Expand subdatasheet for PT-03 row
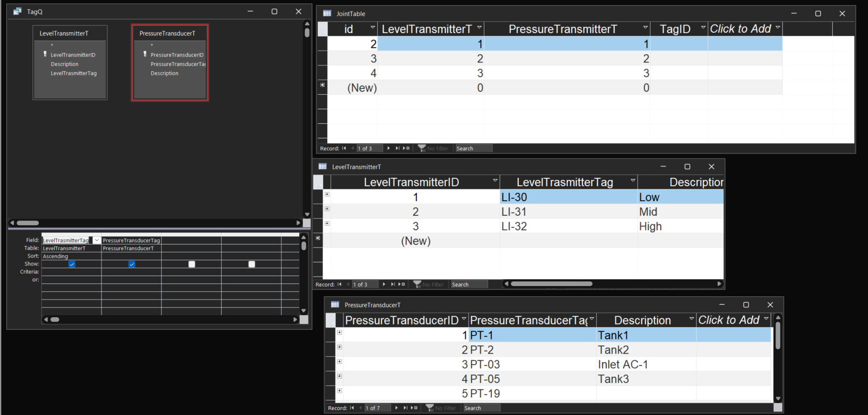The height and width of the screenshot is (415, 868). (x=339, y=361)
